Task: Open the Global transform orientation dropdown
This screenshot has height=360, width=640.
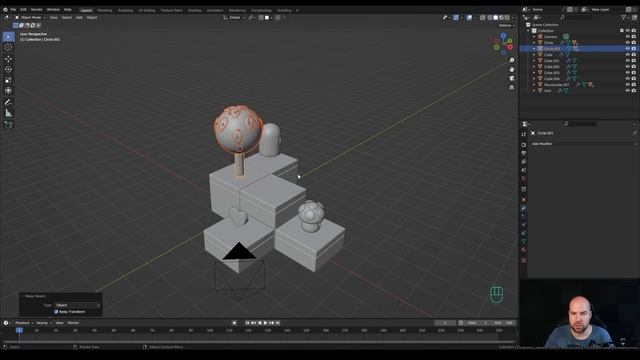Action: click(234, 18)
